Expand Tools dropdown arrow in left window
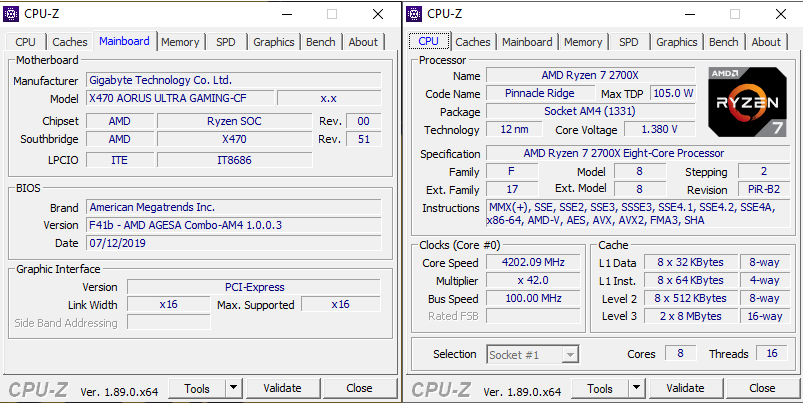The height and width of the screenshot is (403, 803). click(x=234, y=389)
